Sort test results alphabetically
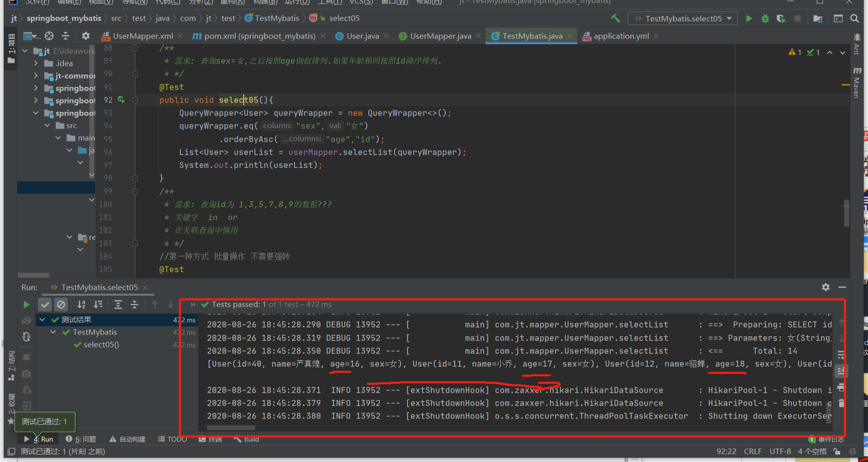Viewport: 868px width, 462px height. pos(81,305)
